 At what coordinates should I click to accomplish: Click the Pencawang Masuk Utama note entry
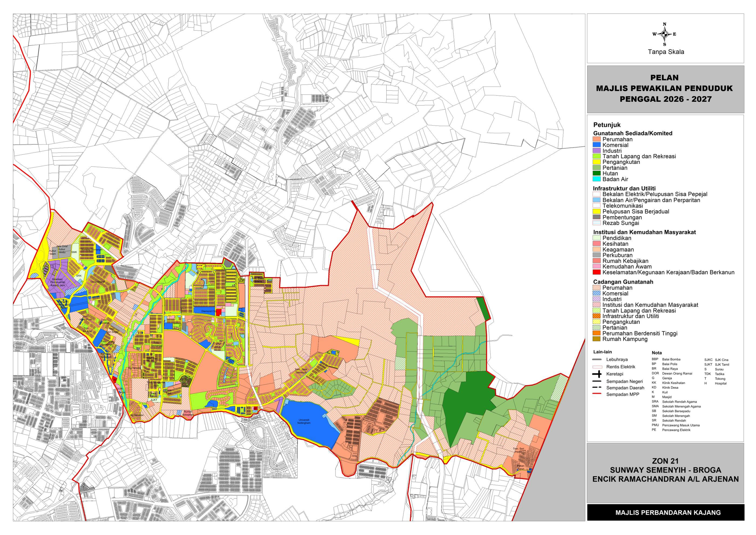(680, 425)
